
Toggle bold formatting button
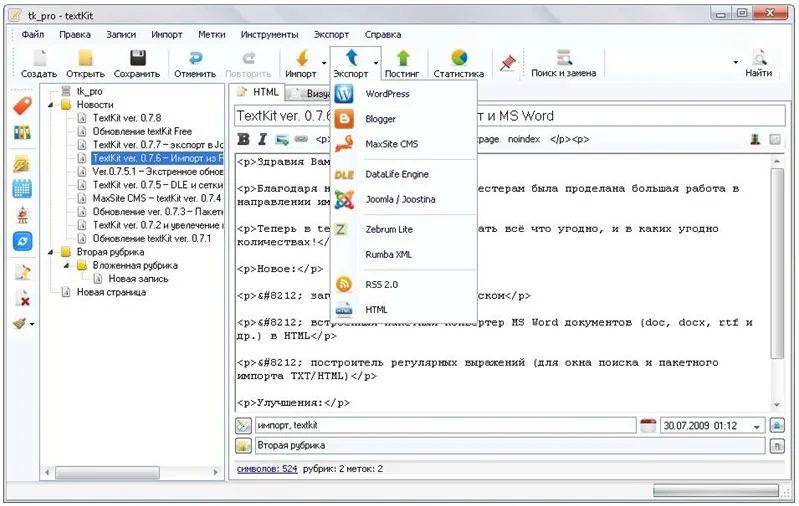coord(243,139)
